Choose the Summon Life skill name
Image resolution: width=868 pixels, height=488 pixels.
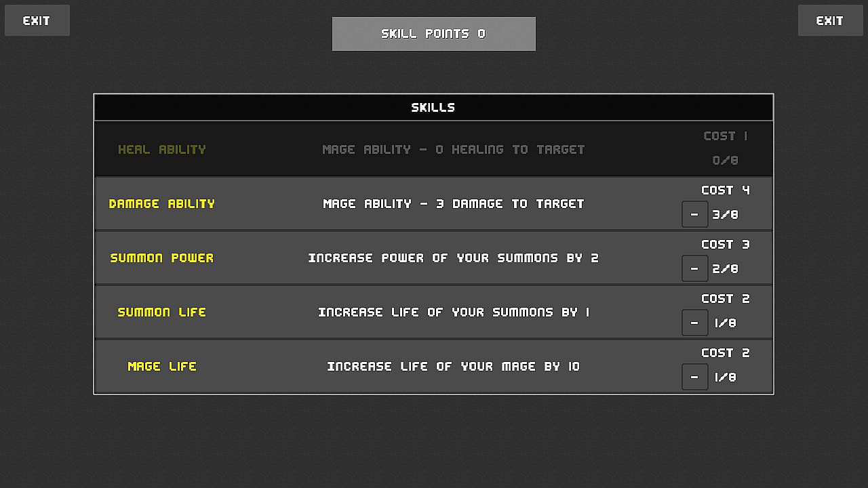[162, 312]
